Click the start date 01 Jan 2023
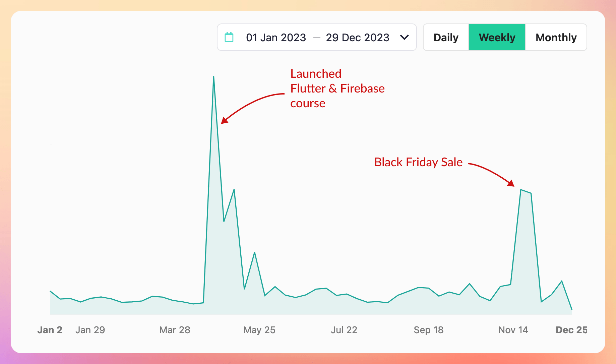The width and height of the screenshot is (616, 364). [x=275, y=37]
